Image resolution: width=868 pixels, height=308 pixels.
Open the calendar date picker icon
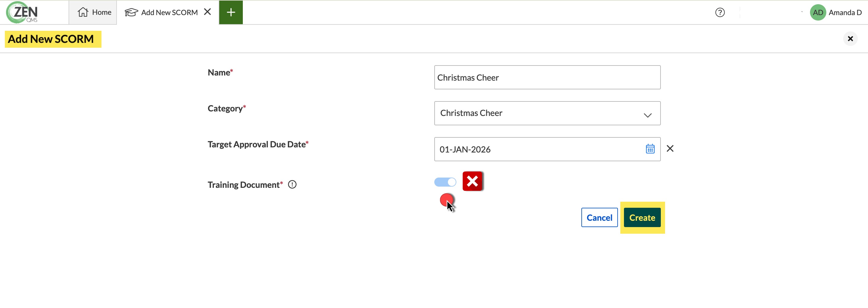(x=650, y=149)
